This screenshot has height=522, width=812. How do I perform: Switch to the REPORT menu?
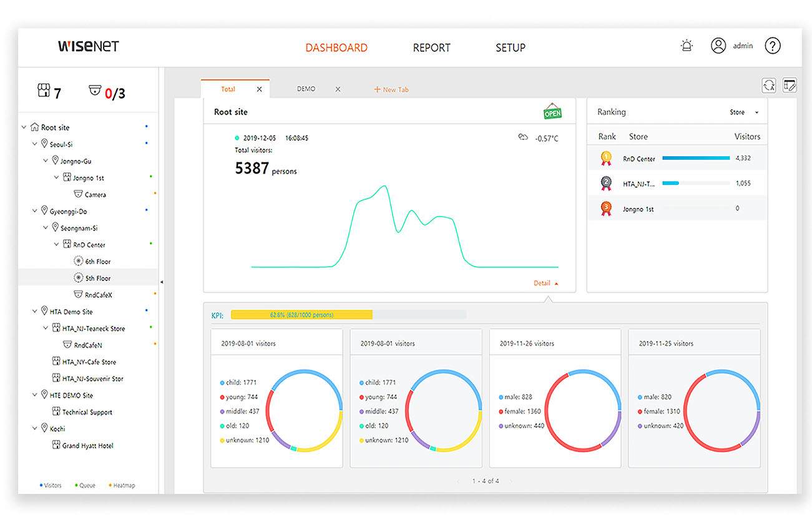click(431, 47)
